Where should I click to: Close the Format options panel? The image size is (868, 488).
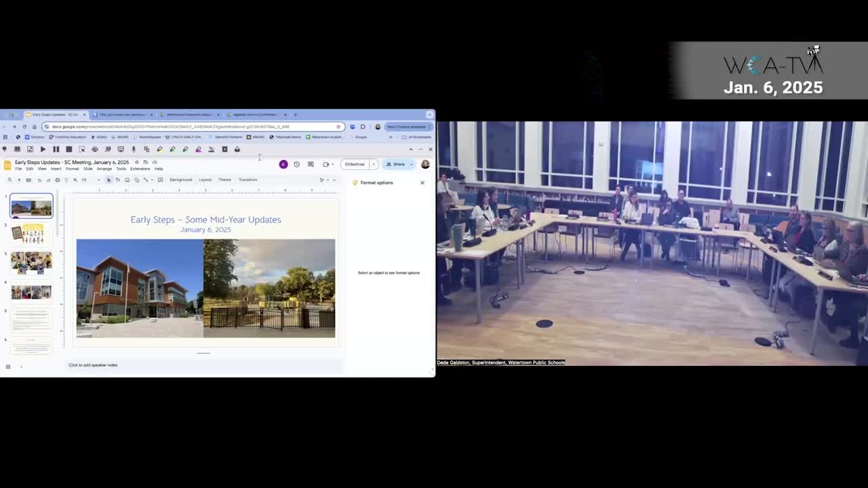point(422,182)
